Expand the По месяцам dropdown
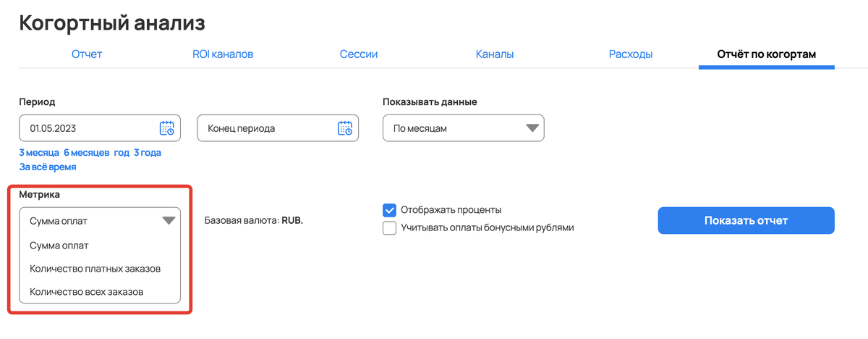This screenshot has height=339, width=868. [x=463, y=128]
